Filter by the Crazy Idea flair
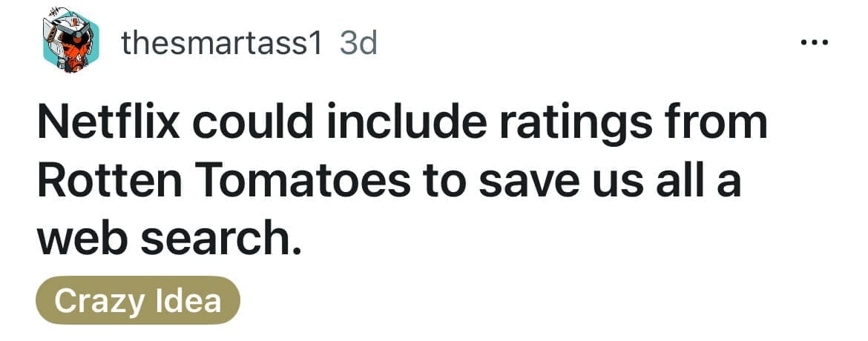This screenshot has height=341, width=868. click(138, 300)
